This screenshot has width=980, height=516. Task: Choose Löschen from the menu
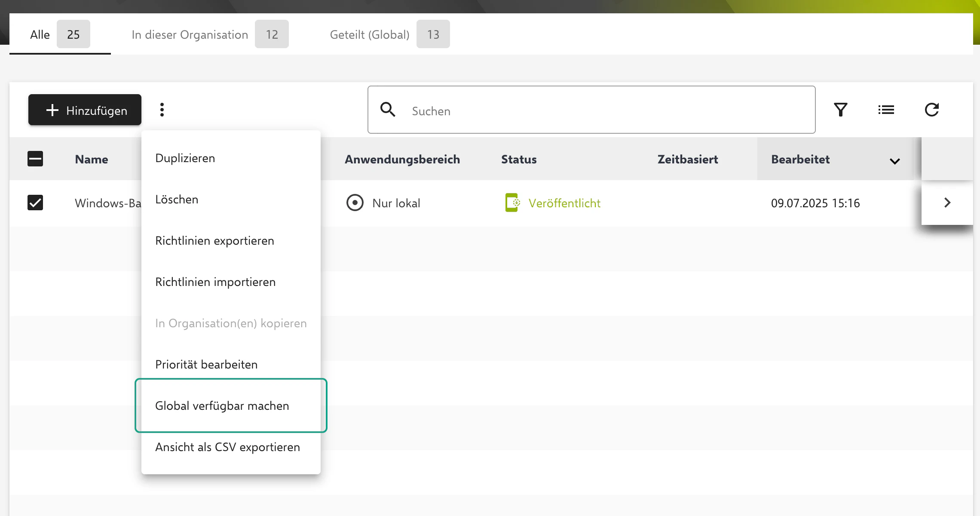point(231,199)
